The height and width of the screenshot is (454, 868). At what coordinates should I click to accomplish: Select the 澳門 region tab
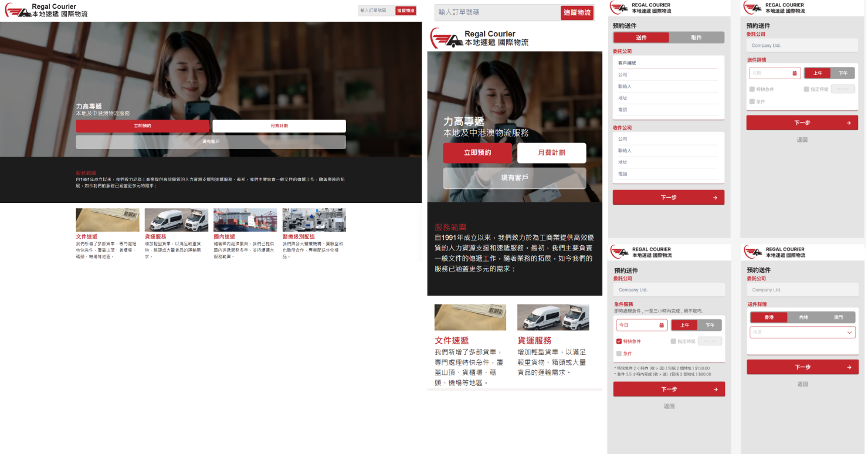coord(838,317)
